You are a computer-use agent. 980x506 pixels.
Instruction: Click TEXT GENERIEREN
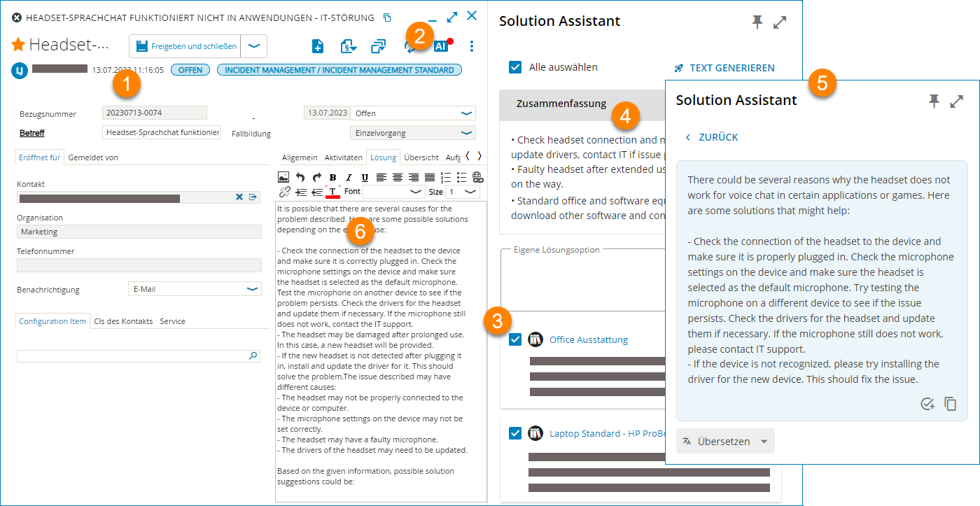724,68
